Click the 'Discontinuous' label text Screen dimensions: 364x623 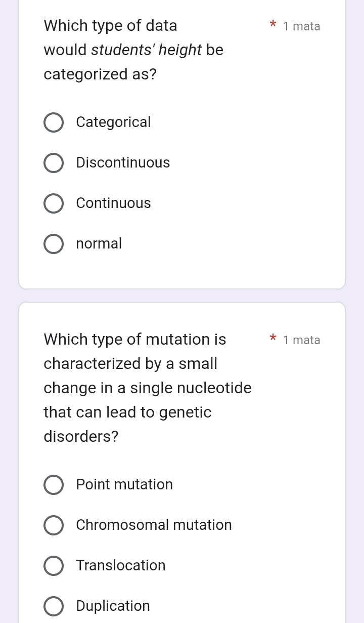coord(123,163)
